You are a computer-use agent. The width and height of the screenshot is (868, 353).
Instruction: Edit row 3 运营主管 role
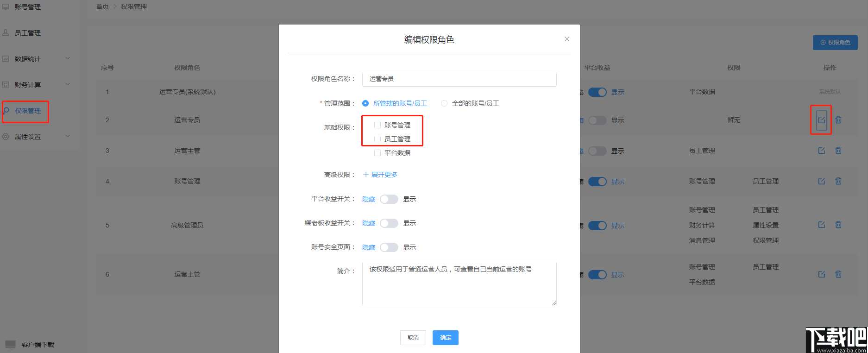[821, 151]
